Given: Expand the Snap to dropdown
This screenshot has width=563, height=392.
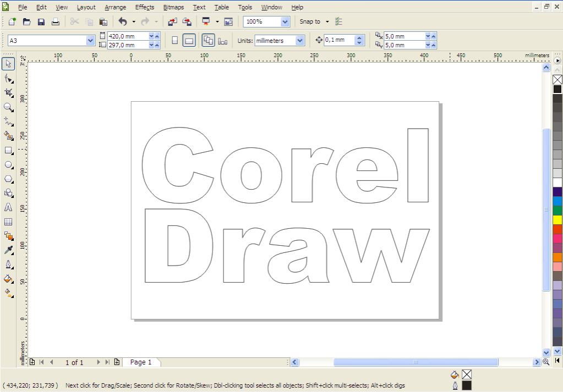Looking at the screenshot, I should [x=327, y=22].
